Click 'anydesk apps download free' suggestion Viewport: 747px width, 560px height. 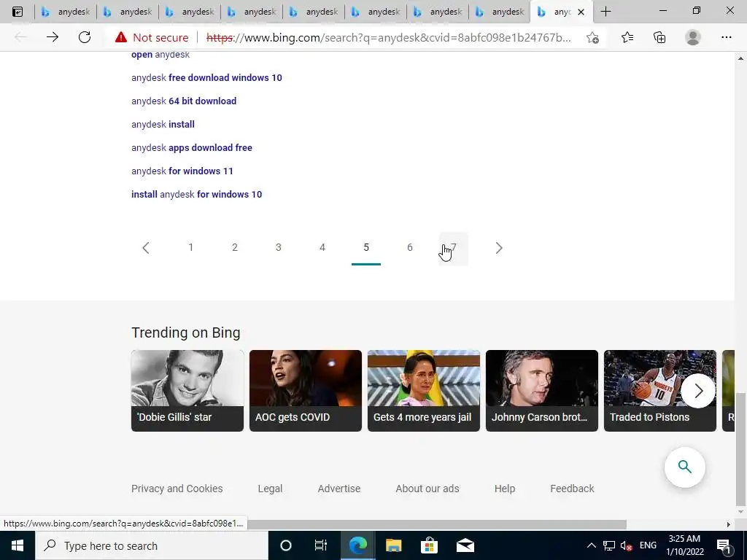pos(192,147)
